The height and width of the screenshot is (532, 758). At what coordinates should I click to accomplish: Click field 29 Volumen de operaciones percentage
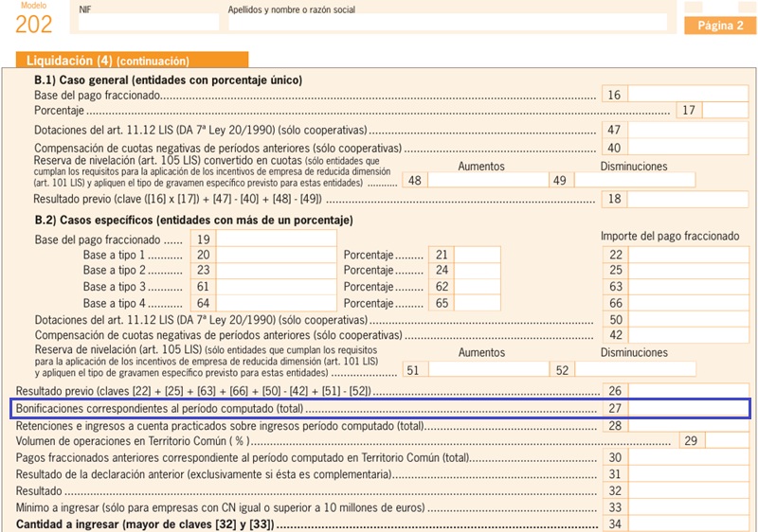727,440
